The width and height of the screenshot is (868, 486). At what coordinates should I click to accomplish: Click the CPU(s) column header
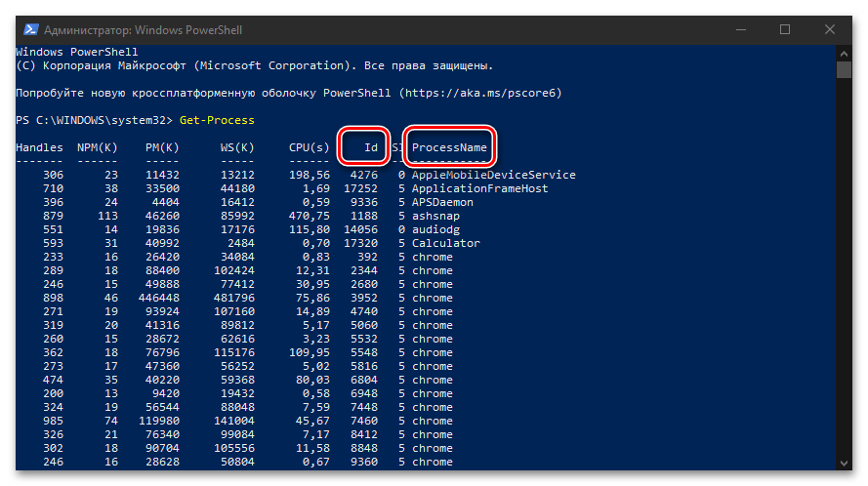coord(310,147)
